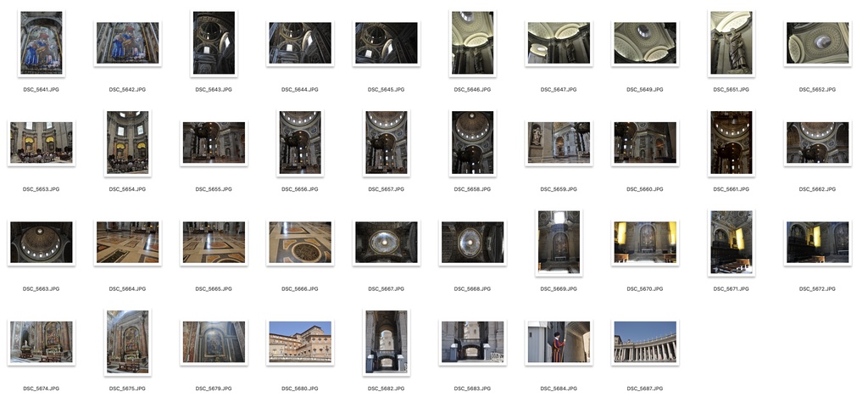This screenshot has width=868, height=397.
Task: Select the DSC_5671.JPG thumbnail image
Action: point(732,242)
